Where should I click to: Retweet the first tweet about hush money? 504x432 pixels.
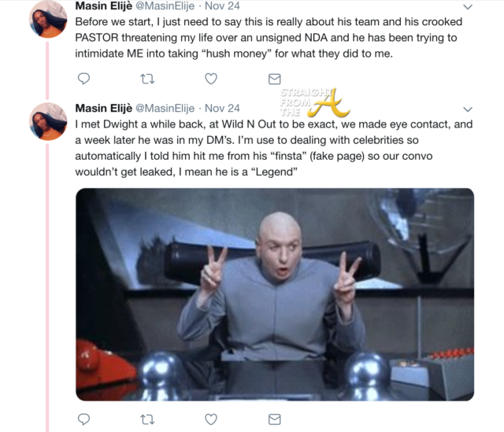147,79
